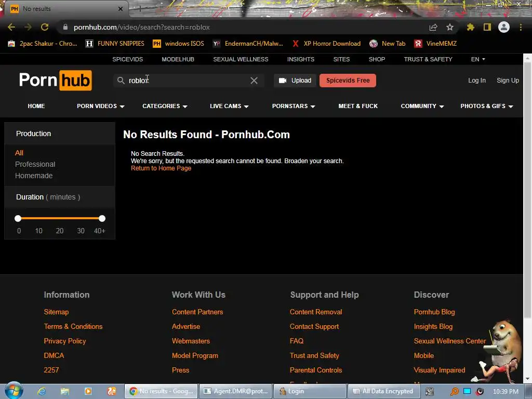
Task: Click the duration slider's right handle at 40+
Action: tap(102, 219)
